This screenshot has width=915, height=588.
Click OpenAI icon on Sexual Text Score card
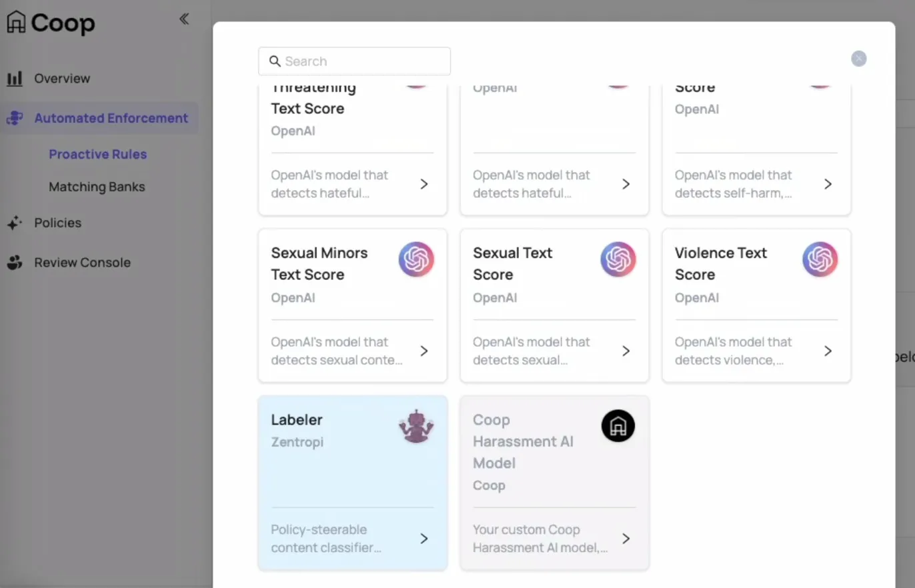pyautogui.click(x=618, y=259)
